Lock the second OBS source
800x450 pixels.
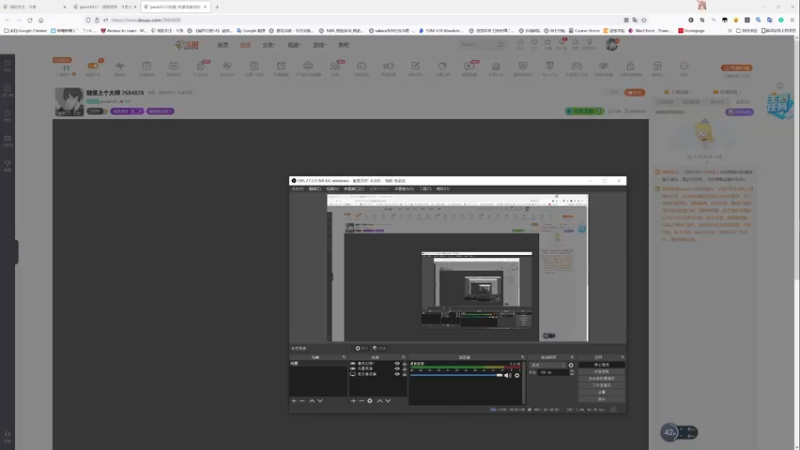(x=405, y=368)
